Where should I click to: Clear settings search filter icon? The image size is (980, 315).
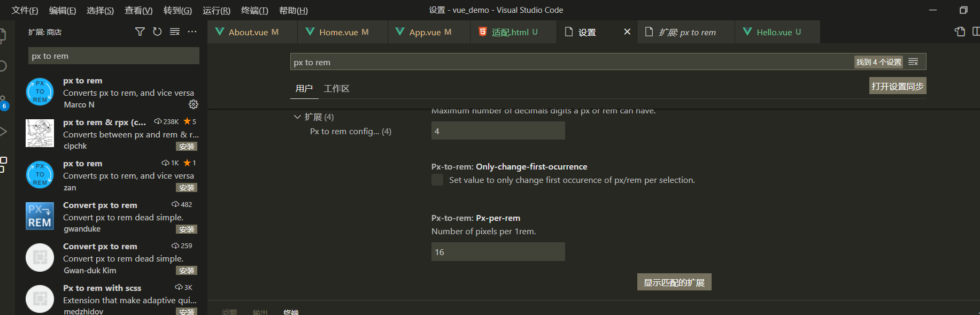pos(913,62)
